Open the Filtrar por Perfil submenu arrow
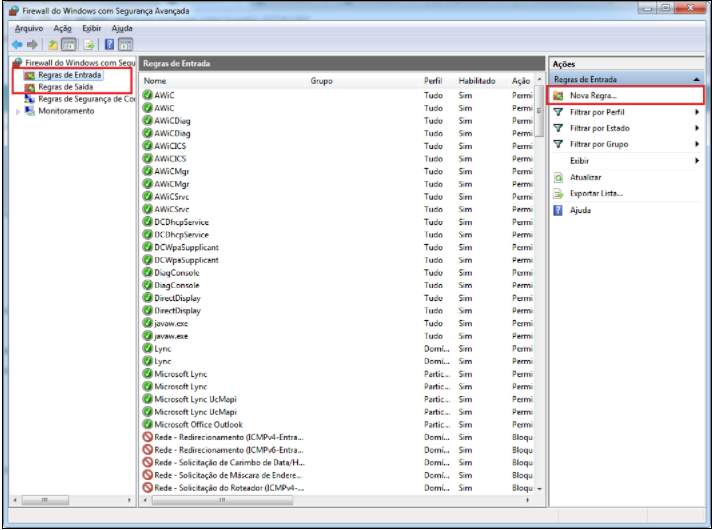Image resolution: width=712 pixels, height=530 pixels. 697,112
